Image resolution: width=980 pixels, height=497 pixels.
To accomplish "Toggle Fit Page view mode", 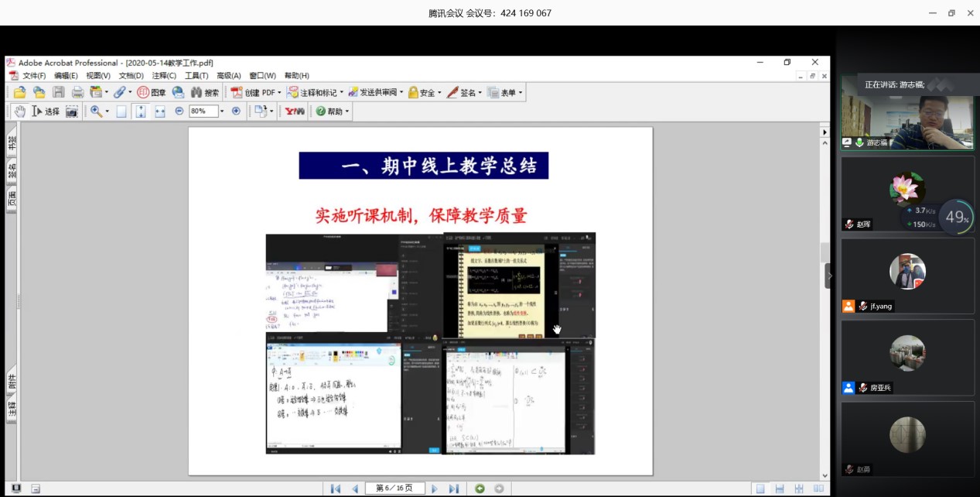I will [140, 111].
